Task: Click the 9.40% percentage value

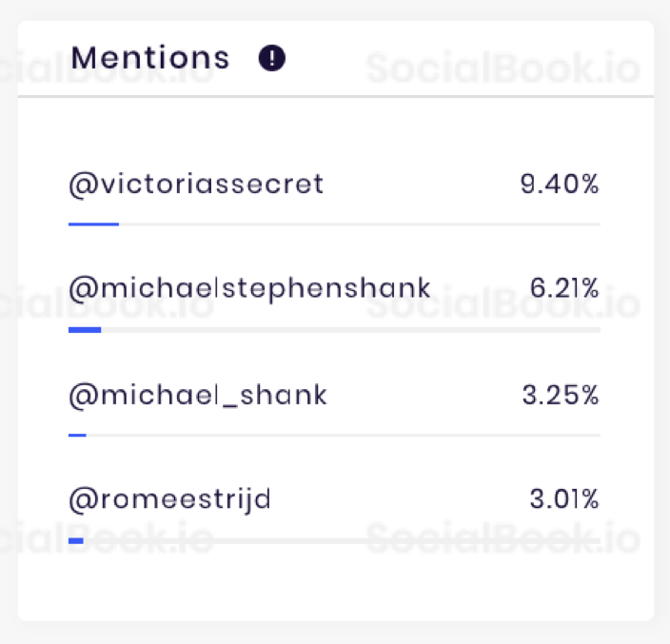Action: [x=560, y=184]
